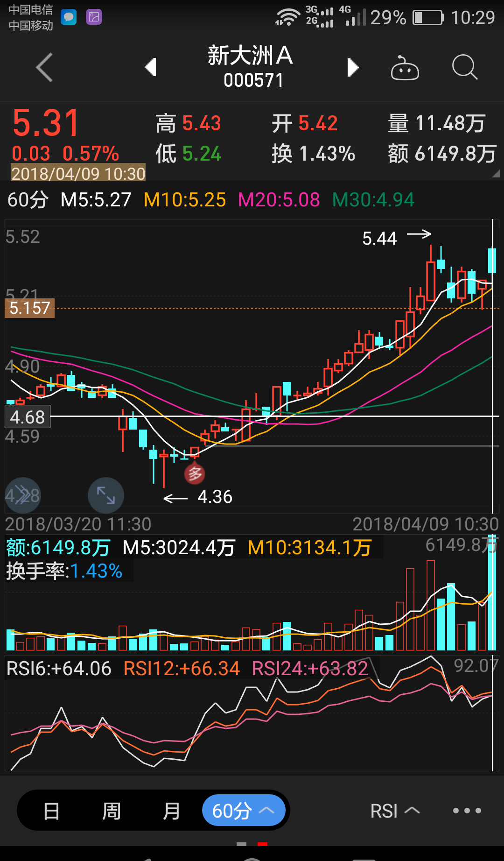Switch to weekly 周 chart
Screen dimensions: 504x861
tap(111, 811)
